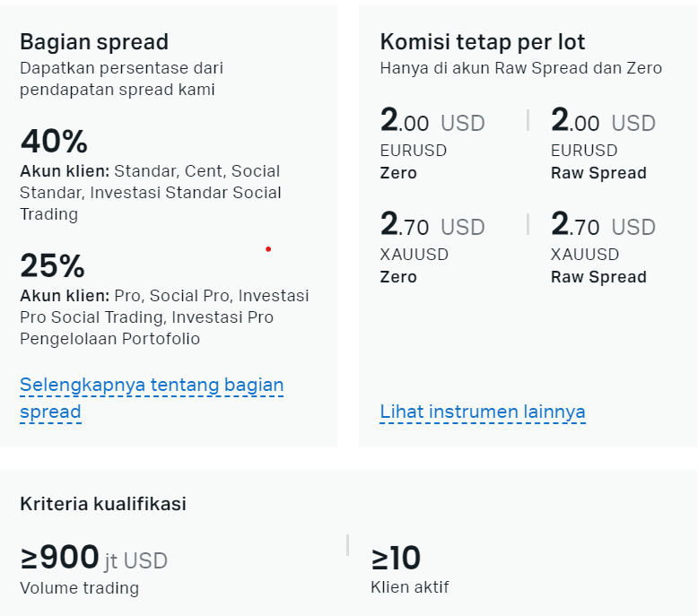Click the Komisi tetap per lot heading
The image size is (698, 616).
(x=482, y=42)
